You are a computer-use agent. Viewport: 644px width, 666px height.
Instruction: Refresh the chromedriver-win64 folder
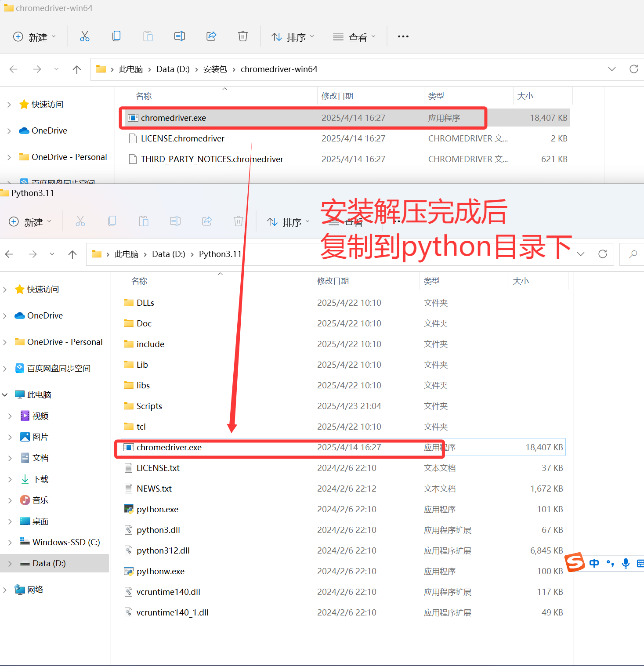(x=634, y=69)
